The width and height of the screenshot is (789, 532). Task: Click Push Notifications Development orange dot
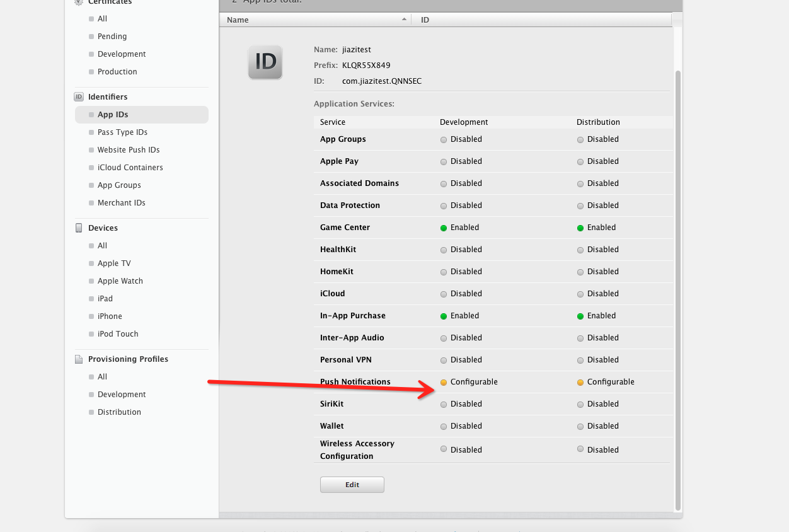tap(444, 382)
